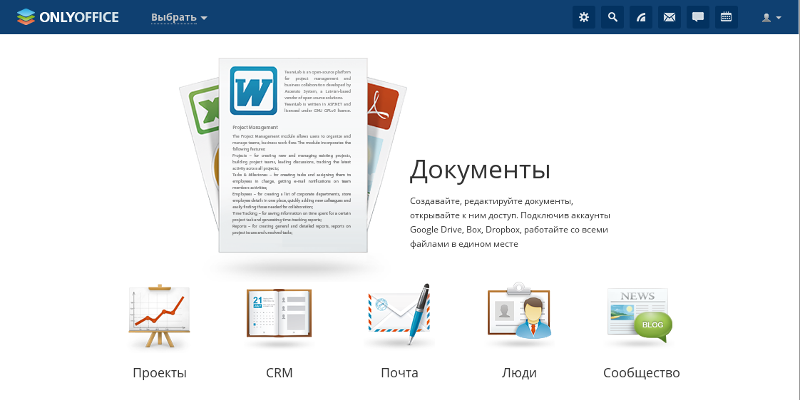
Task: Open the settings gear icon
Action: (584, 17)
